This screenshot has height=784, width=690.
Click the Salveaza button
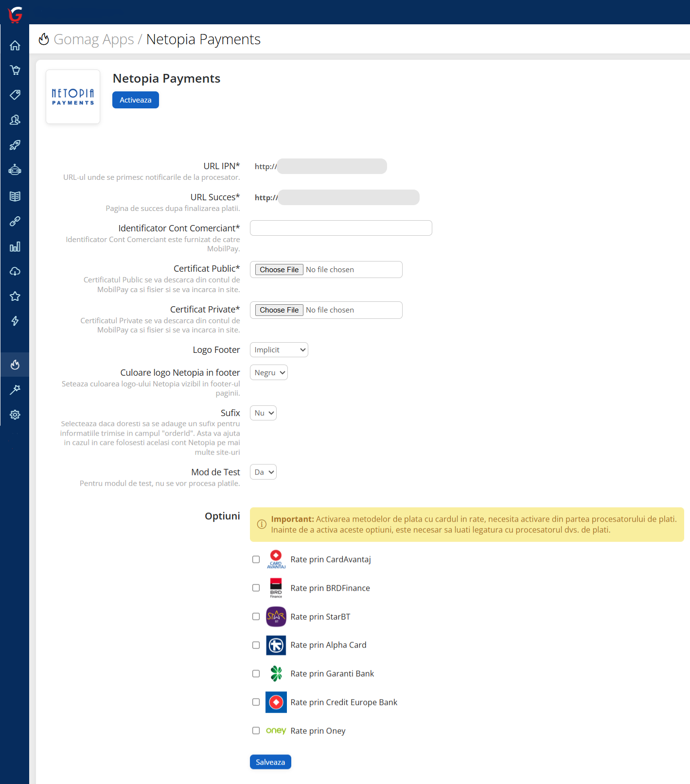tap(270, 762)
